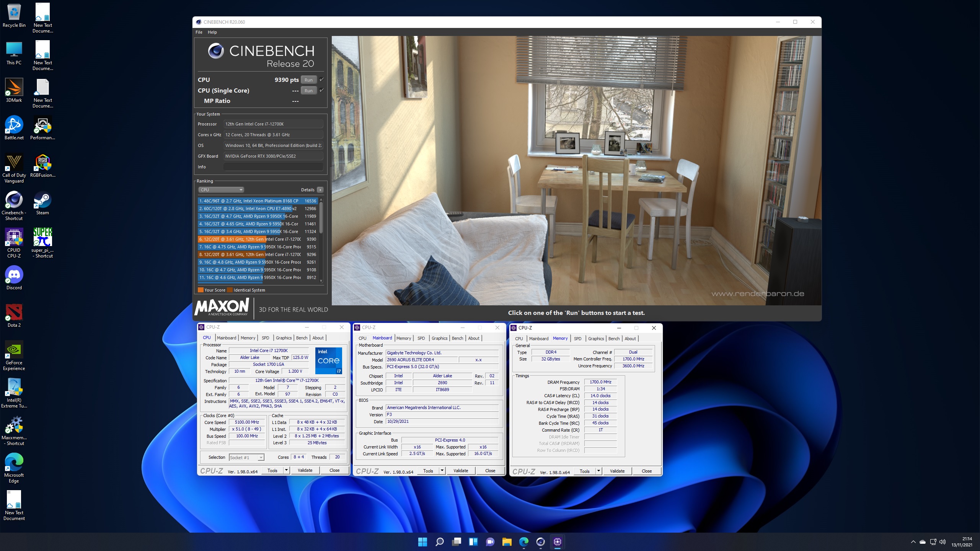Viewport: 980px width, 551px height.
Task: Open GeForce Experience desktop icon
Action: (x=14, y=356)
